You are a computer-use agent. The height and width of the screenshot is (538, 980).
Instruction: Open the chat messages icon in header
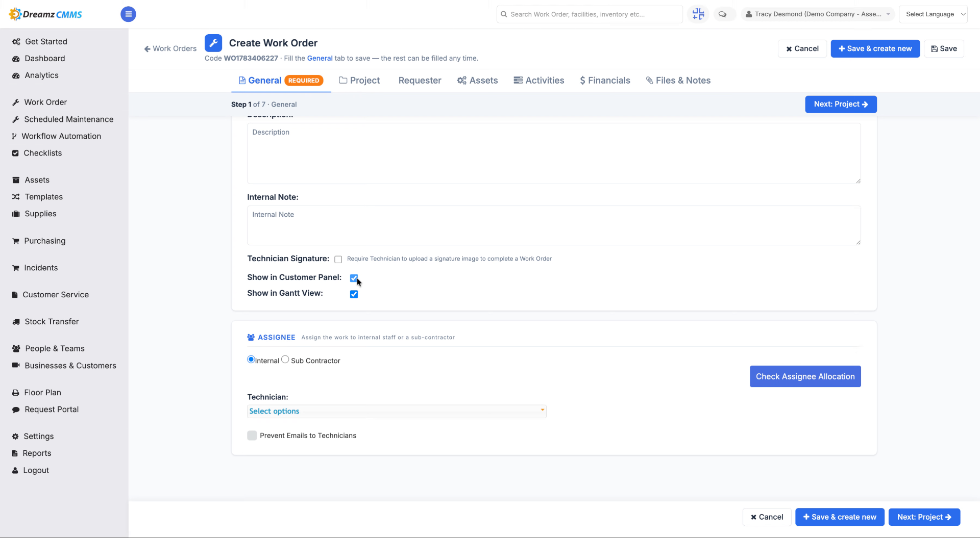point(722,14)
